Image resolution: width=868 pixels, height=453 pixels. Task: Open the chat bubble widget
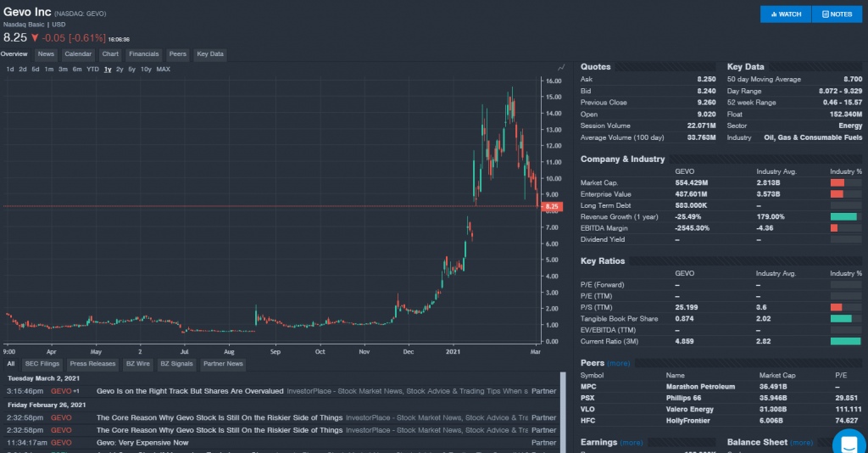pyautogui.click(x=849, y=444)
